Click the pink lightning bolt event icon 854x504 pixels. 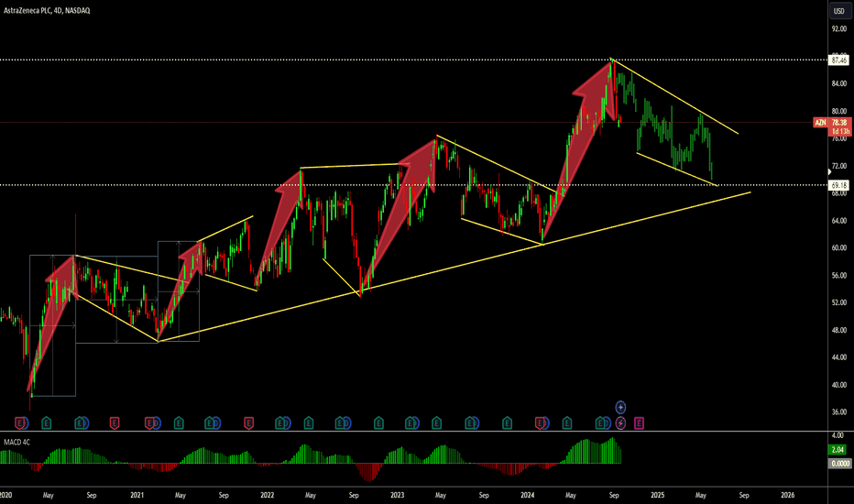620,422
